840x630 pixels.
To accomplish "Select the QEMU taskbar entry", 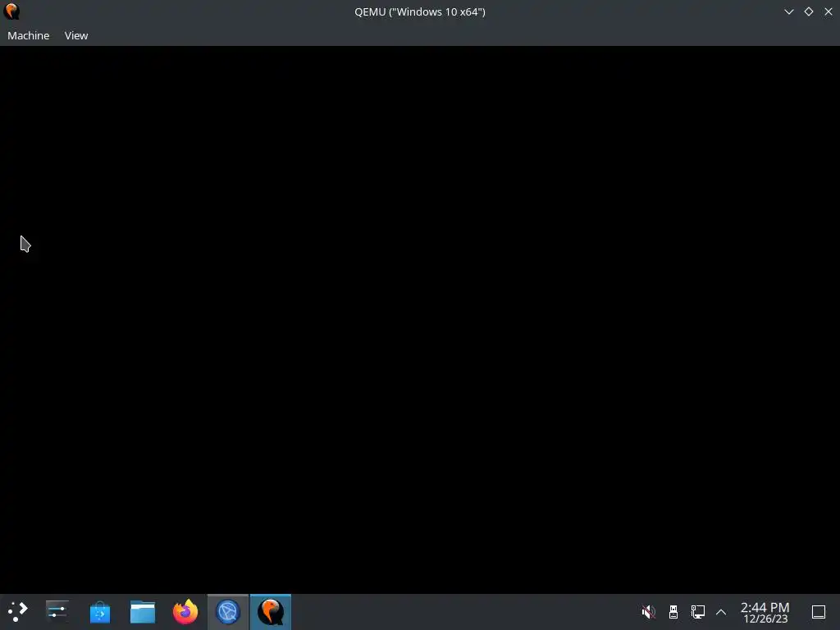I will (x=271, y=611).
